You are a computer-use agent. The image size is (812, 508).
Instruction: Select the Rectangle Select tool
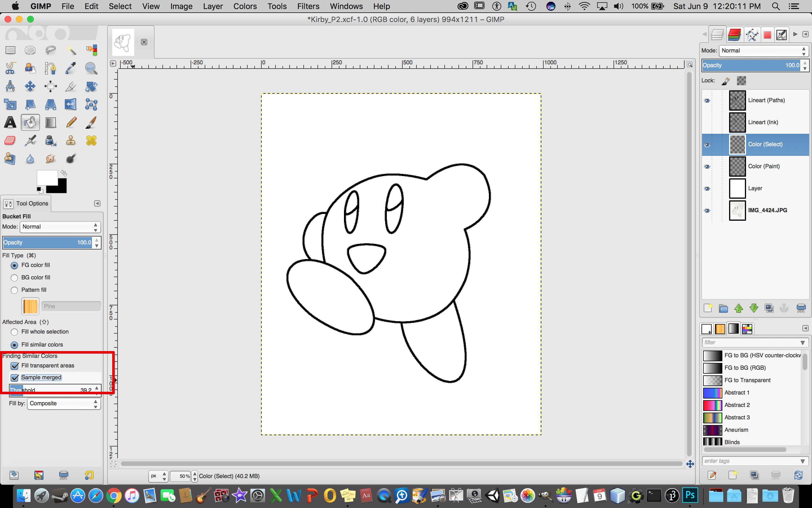10,51
